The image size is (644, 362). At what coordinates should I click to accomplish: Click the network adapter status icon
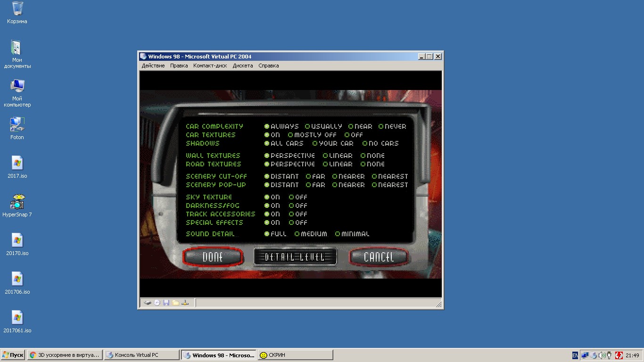(x=185, y=303)
